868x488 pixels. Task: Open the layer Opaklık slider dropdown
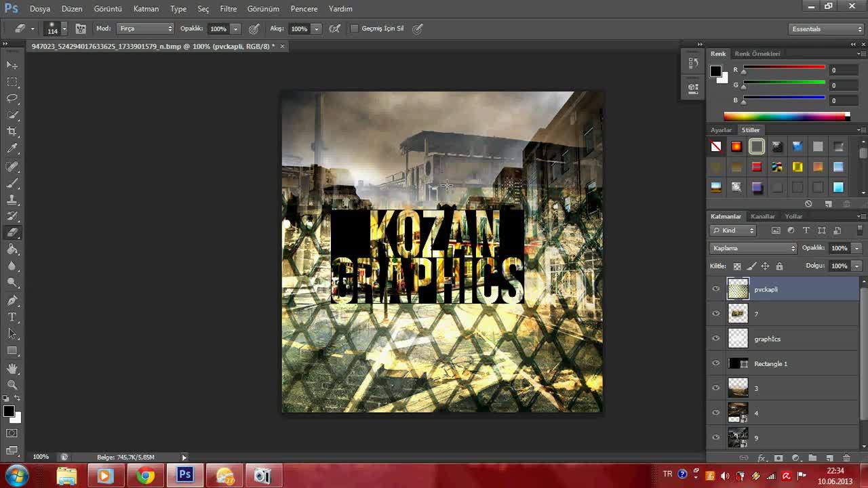tap(856, 248)
